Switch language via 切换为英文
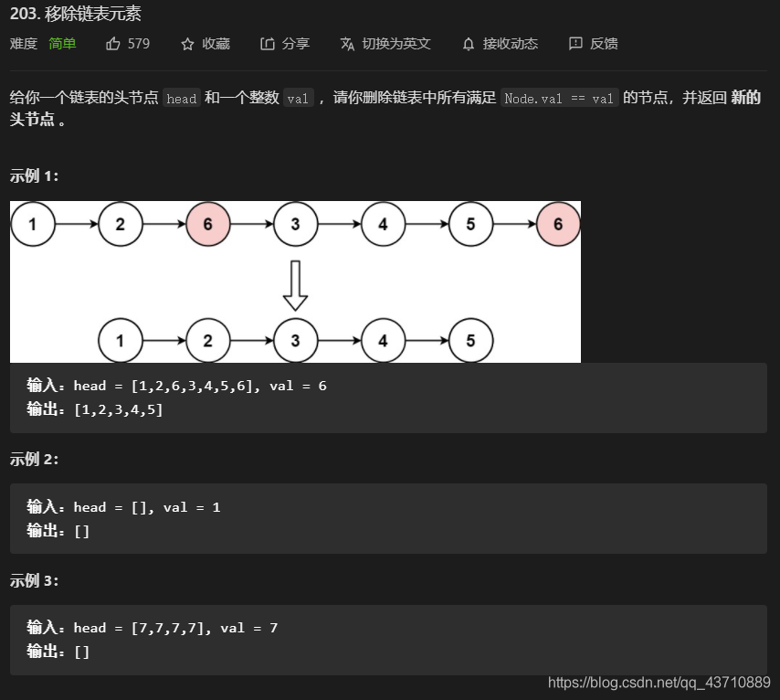The height and width of the screenshot is (700, 780). tap(396, 44)
